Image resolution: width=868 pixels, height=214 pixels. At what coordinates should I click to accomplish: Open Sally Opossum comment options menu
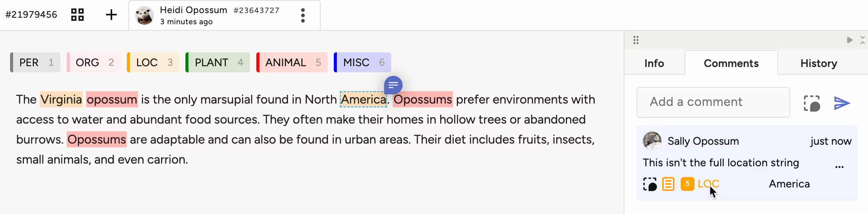pyautogui.click(x=839, y=167)
